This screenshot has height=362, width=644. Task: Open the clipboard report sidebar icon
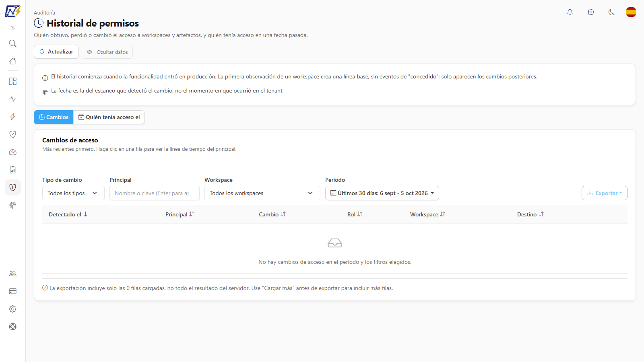click(13, 170)
